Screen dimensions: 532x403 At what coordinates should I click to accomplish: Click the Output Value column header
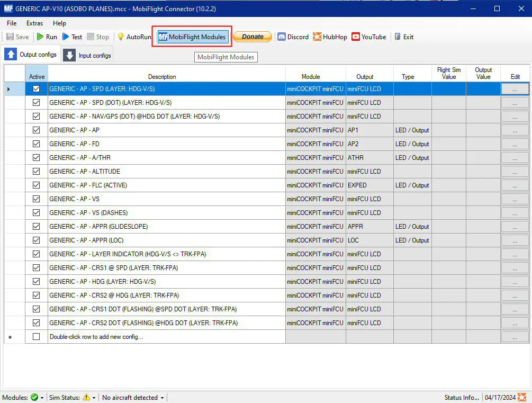pos(483,73)
